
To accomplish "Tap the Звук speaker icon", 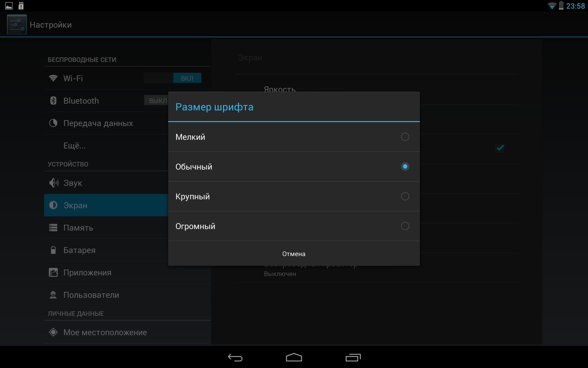I will coord(54,183).
